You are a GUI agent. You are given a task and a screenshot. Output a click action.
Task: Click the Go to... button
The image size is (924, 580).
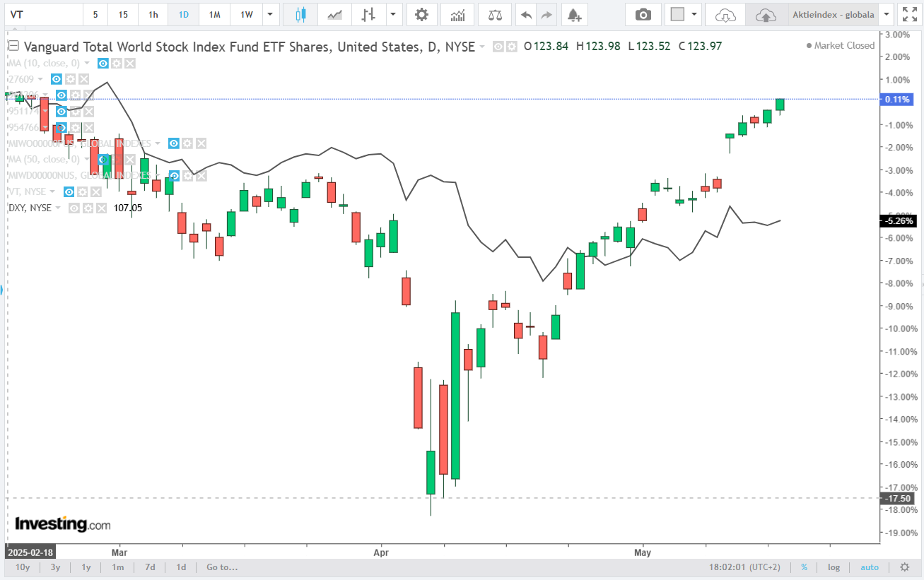click(x=222, y=567)
